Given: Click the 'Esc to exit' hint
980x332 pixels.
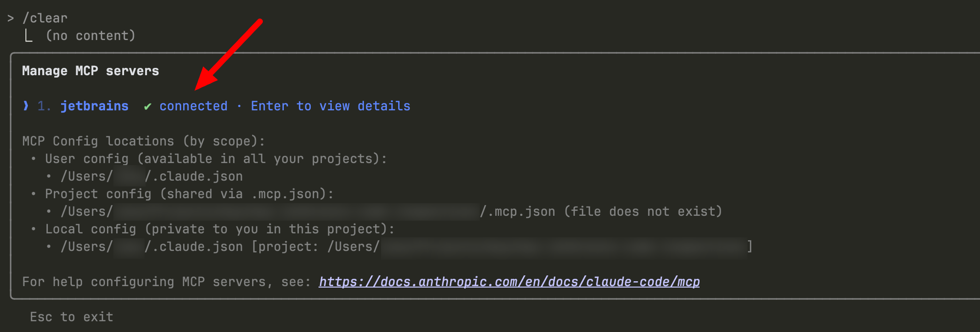Looking at the screenshot, I should point(72,317).
